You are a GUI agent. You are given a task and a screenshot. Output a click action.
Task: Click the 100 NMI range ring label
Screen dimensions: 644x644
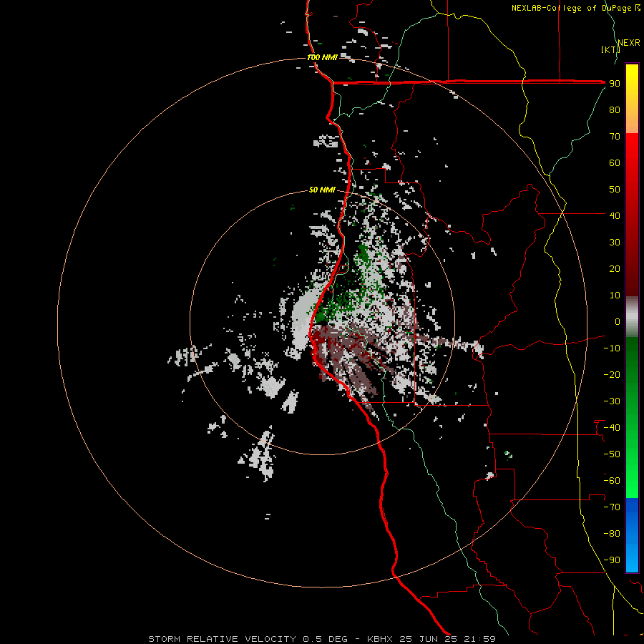[323, 57]
